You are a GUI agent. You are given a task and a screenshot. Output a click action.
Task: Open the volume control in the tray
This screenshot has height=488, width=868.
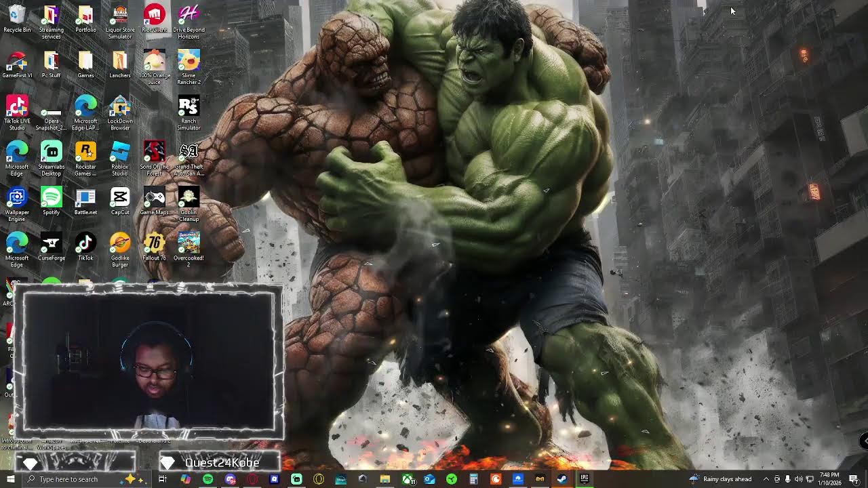tap(798, 479)
